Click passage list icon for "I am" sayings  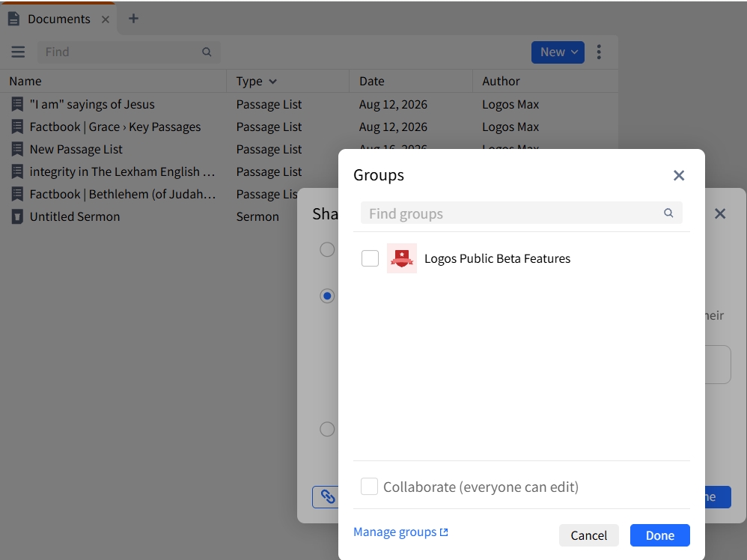[17, 104]
